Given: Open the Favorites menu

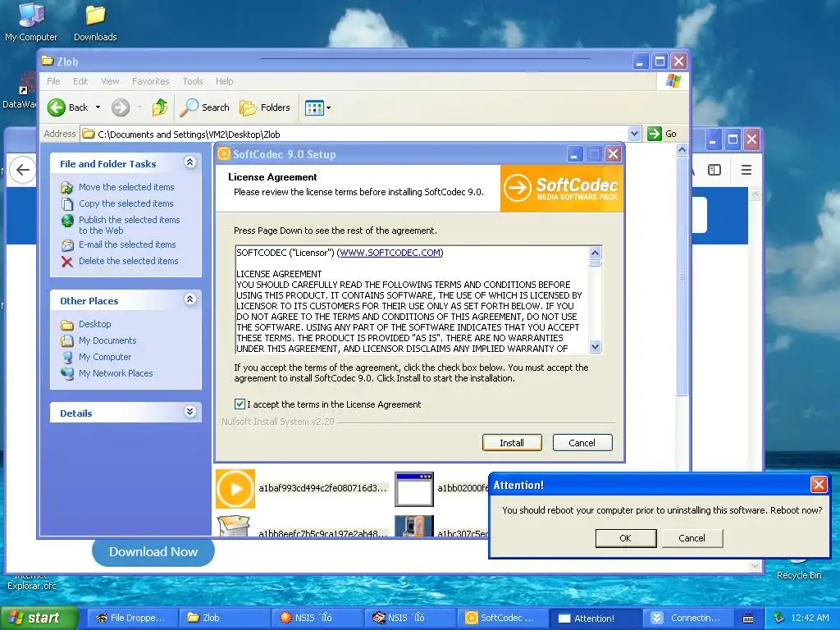Looking at the screenshot, I should [x=151, y=81].
